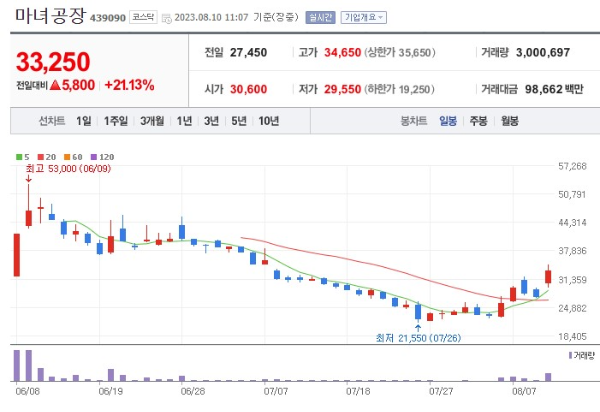This screenshot has width=600, height=412.
Task: Click the stock code 439090
Action: [108, 18]
